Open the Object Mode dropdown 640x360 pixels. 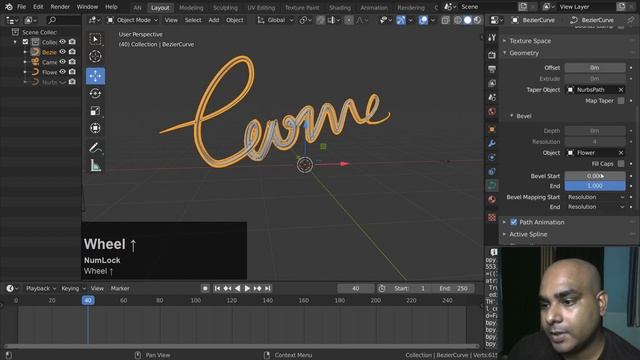[132, 20]
